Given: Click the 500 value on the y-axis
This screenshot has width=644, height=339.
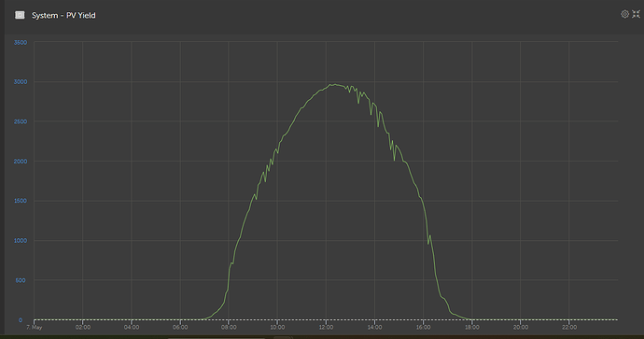Looking at the screenshot, I should click(x=21, y=280).
